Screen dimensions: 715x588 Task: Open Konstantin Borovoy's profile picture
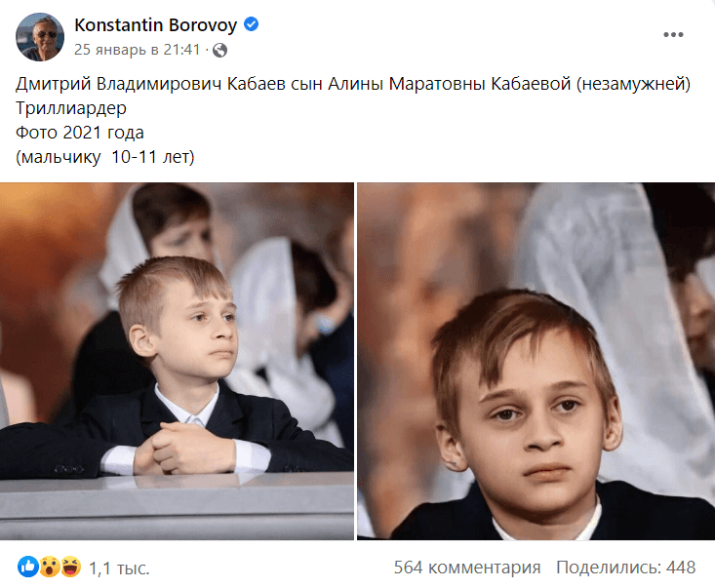(40, 37)
